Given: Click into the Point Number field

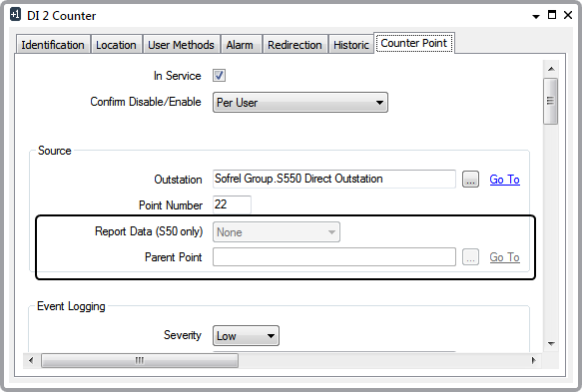Looking at the screenshot, I should click(232, 204).
